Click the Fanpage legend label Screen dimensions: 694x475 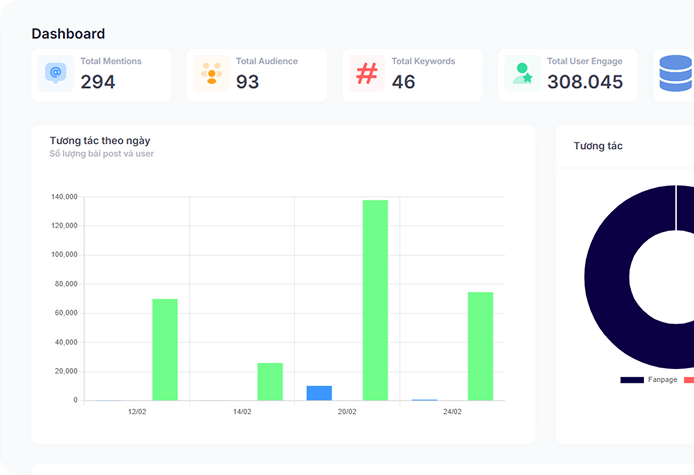coord(663,379)
